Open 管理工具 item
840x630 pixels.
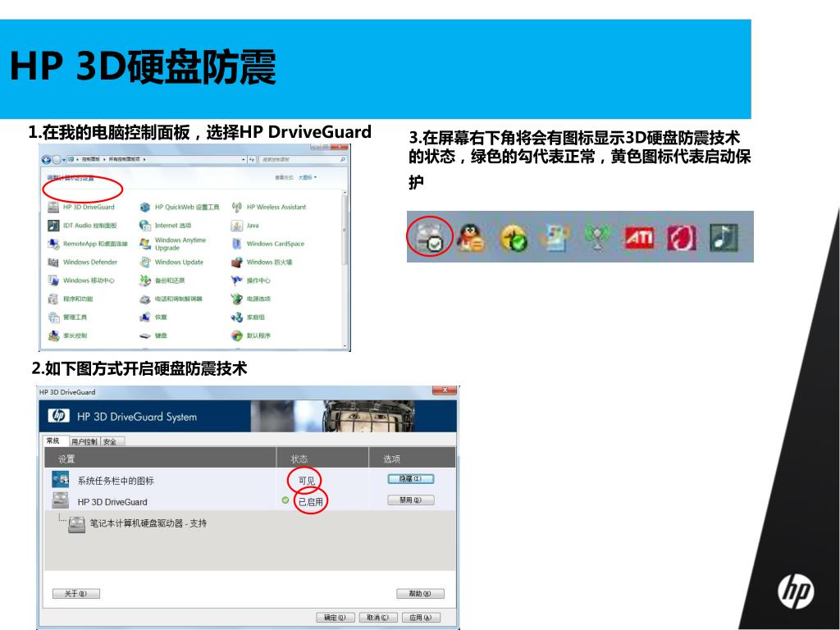tap(67, 317)
